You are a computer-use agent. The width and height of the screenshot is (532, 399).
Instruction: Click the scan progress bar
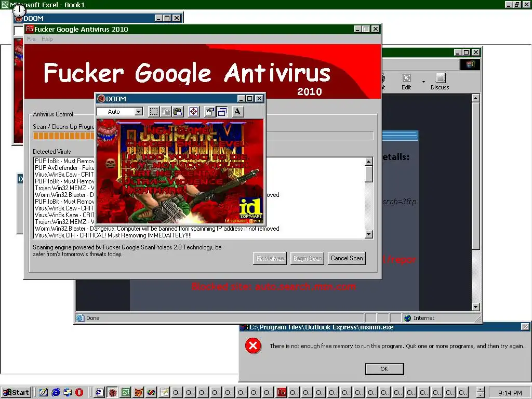coord(203,136)
